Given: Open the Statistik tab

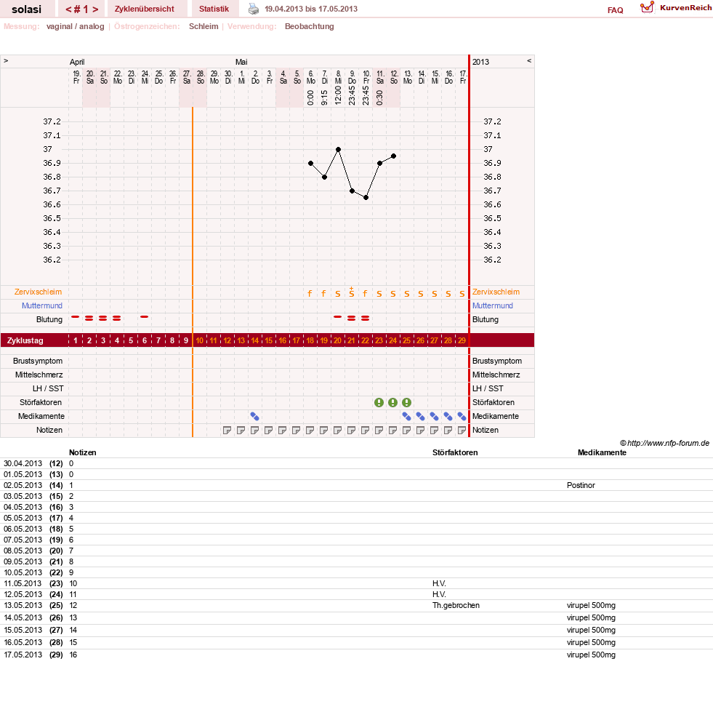Looking at the screenshot, I should click(x=214, y=9).
